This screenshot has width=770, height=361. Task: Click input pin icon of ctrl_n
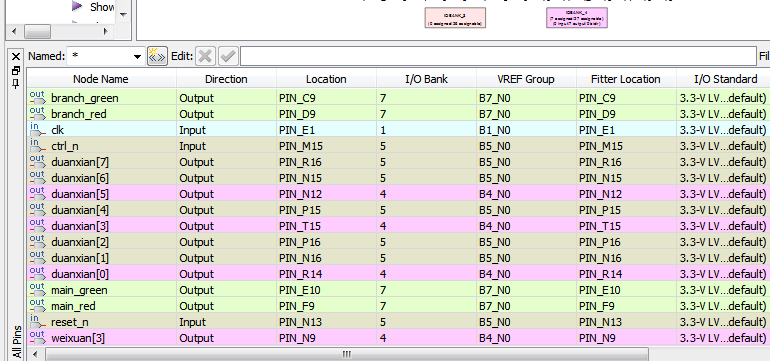click(x=37, y=145)
